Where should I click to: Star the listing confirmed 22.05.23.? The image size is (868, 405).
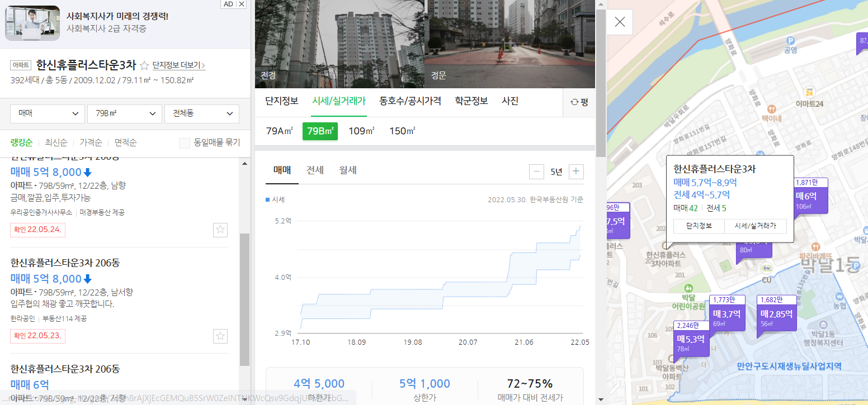pos(220,336)
